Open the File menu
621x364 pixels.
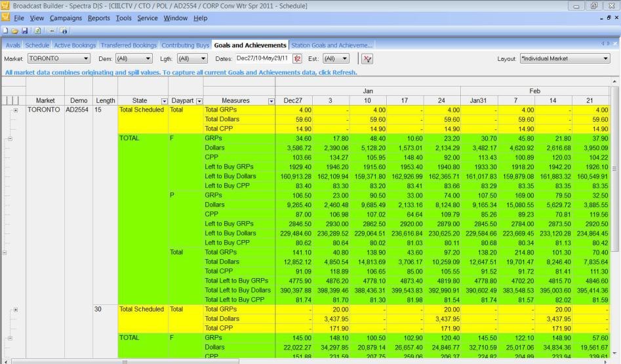click(19, 18)
